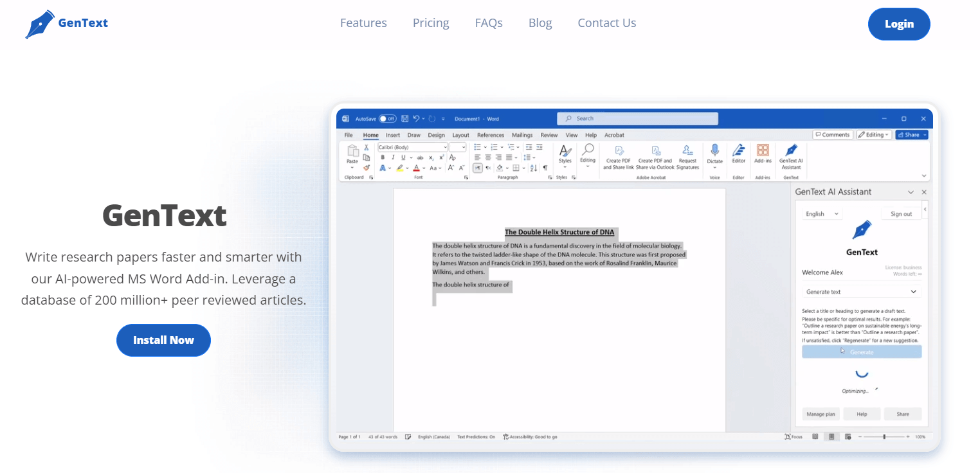The image size is (980, 473).
Task: Click the Manage plan button
Action: tap(821, 414)
